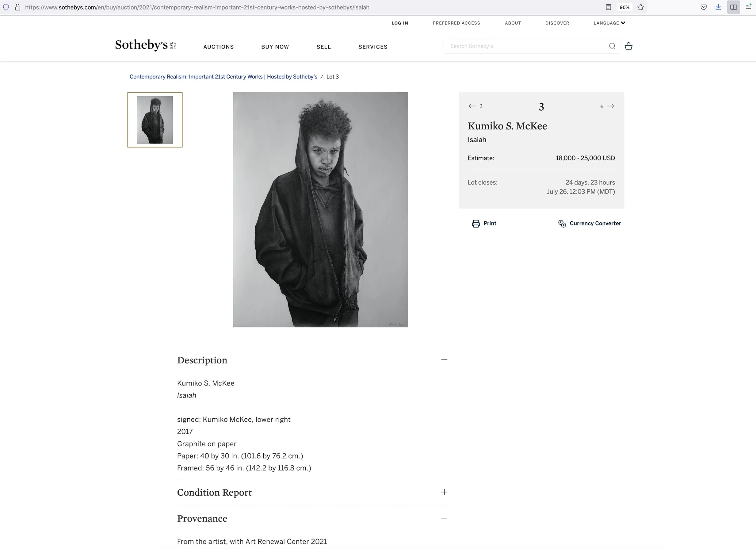
Task: Open Contemporary Realism auction breadcrumb link
Action: (223, 77)
